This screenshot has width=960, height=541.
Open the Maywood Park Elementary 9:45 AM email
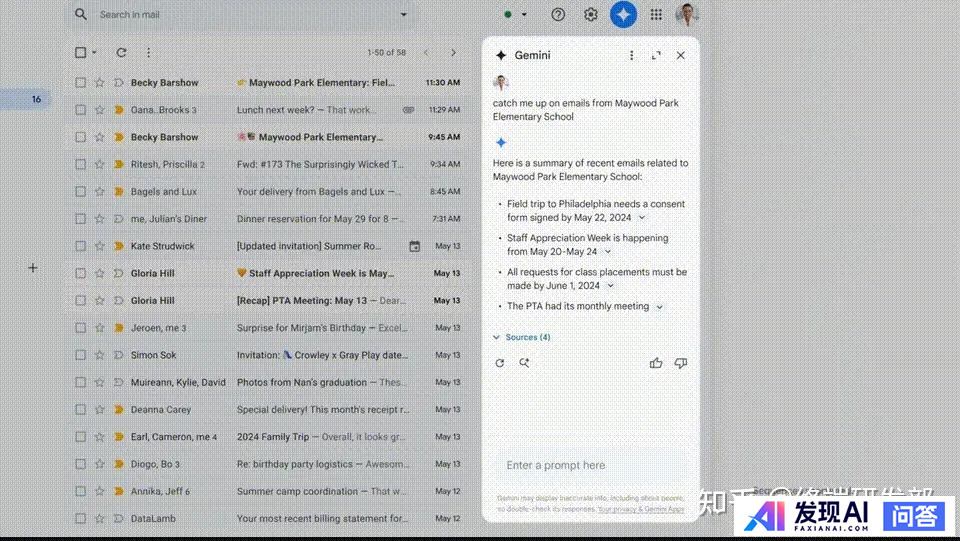[x=267, y=137]
